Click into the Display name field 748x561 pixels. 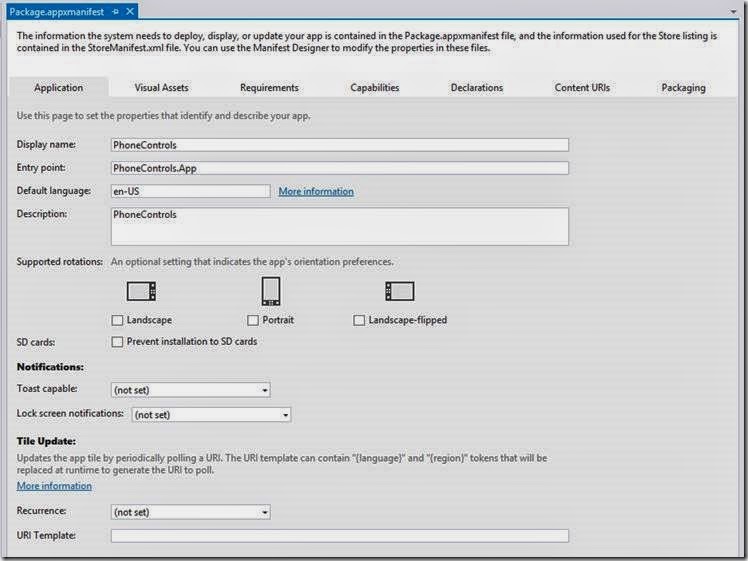pos(340,145)
